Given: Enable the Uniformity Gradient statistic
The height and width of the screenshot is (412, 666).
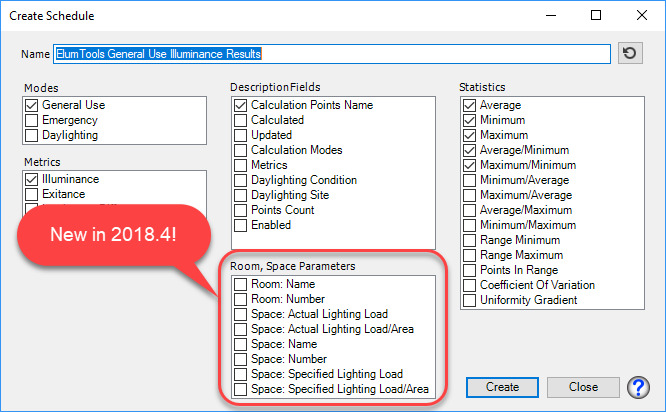Looking at the screenshot, I should [x=470, y=300].
